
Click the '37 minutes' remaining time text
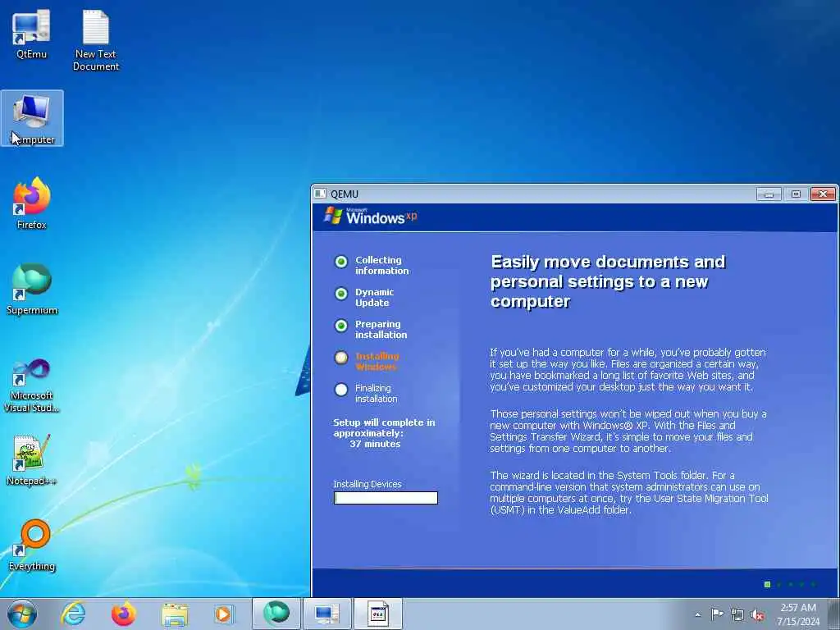coord(375,444)
